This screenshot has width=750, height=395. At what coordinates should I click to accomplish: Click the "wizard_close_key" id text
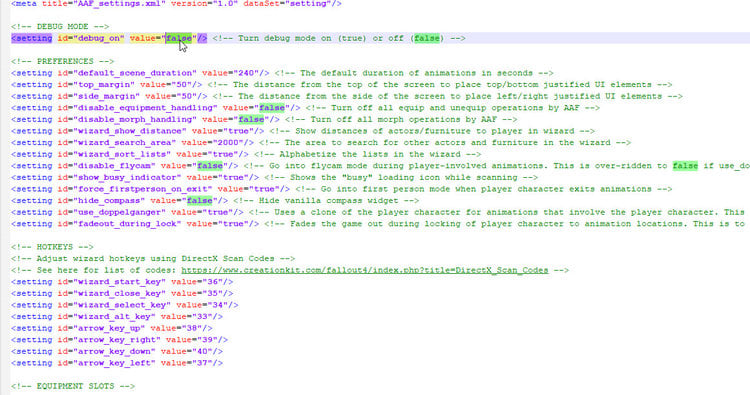click(120, 293)
